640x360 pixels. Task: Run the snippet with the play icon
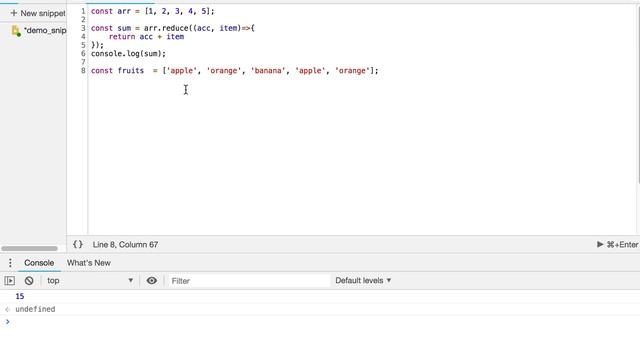click(x=600, y=244)
